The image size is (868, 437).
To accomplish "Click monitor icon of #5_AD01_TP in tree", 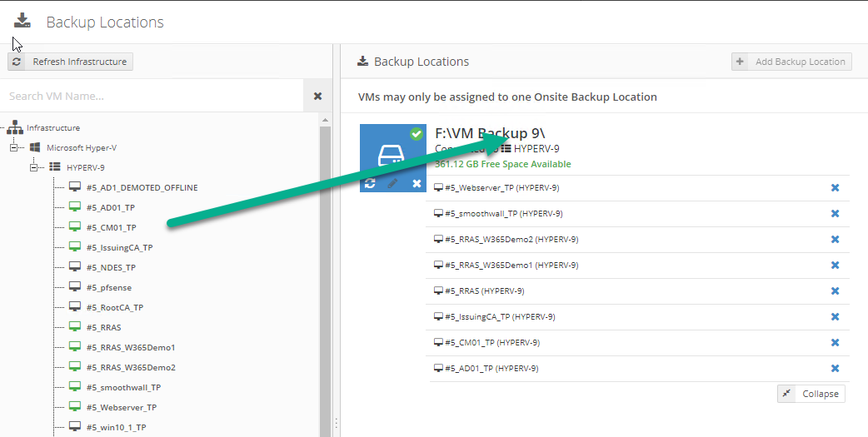I will tap(75, 207).
